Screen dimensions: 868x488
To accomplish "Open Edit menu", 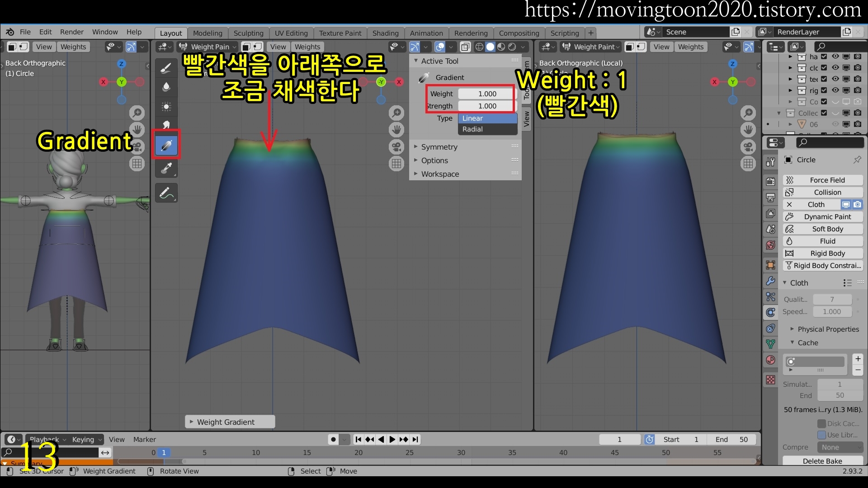I will [x=45, y=32].
